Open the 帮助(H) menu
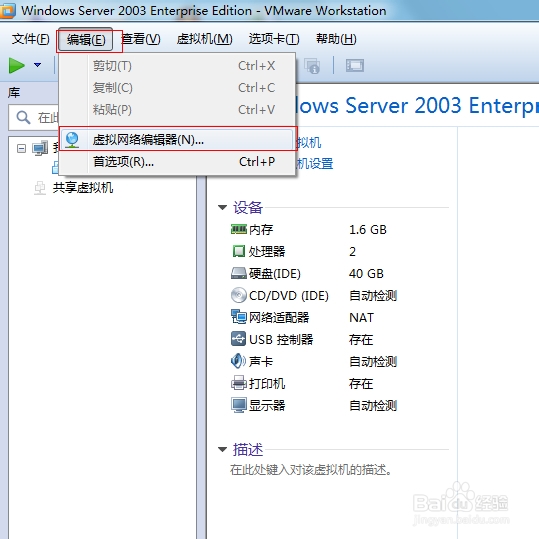This screenshot has width=539, height=539. click(336, 39)
